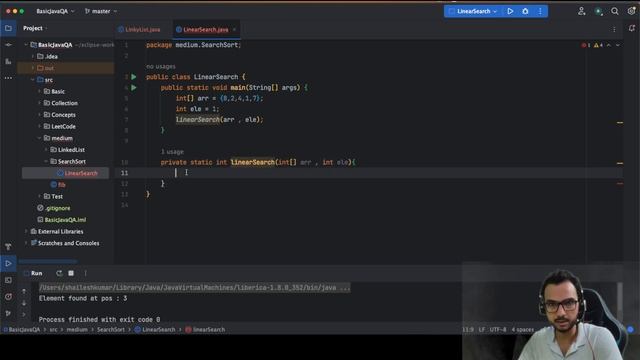Viewport: 640px width, 360px height.
Task: Click the 'no usages' hint
Action: pos(161,67)
